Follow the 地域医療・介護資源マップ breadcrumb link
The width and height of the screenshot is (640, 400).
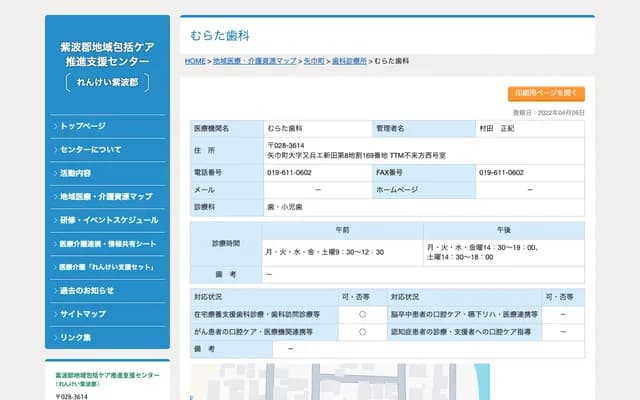[x=254, y=61]
